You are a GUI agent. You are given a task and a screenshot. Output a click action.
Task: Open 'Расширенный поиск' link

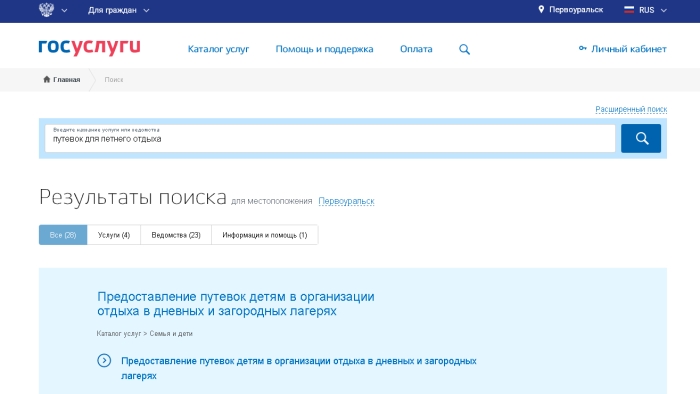(x=631, y=109)
